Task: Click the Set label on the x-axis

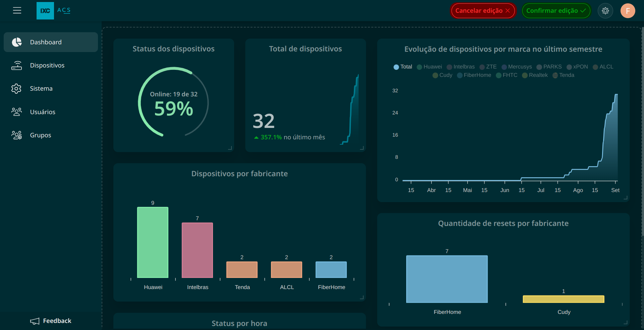Action: tap(615, 190)
